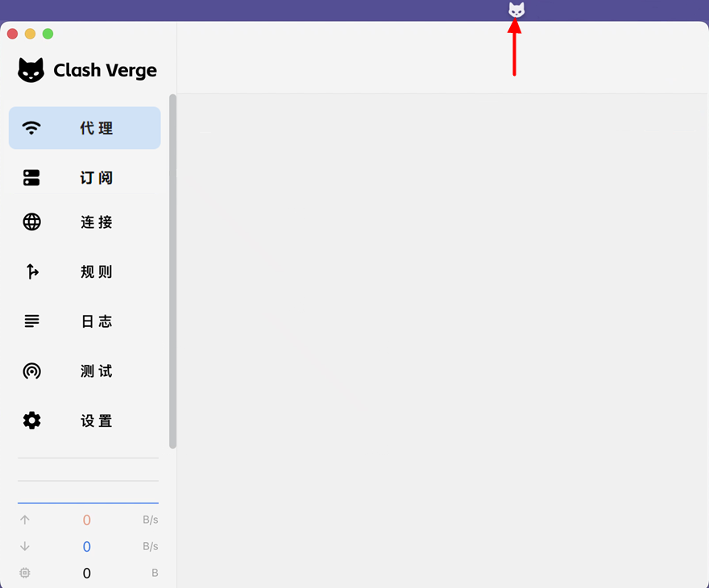Click the sidebar vertical scrollbar
The image size is (709, 588).
coord(172,271)
